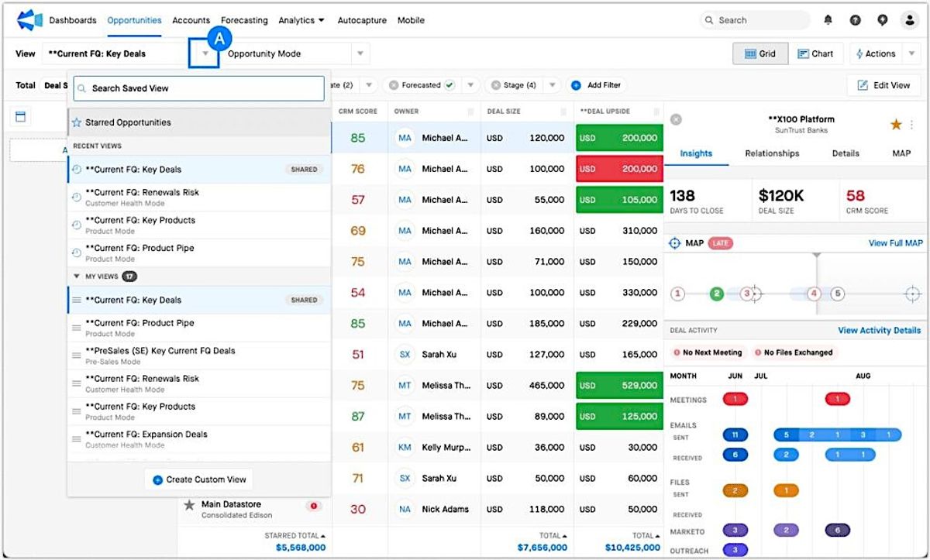Remove the Stage (4) filter chip
This screenshot has width=930, height=560.
pyautogui.click(x=495, y=85)
